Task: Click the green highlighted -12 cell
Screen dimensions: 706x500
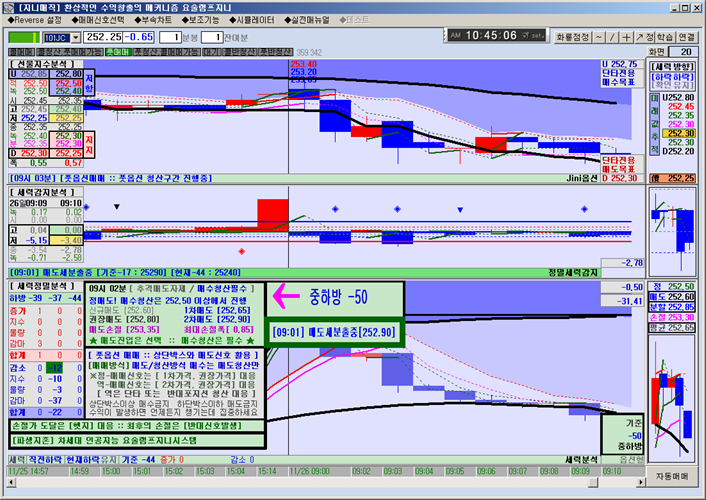Action: [56, 368]
